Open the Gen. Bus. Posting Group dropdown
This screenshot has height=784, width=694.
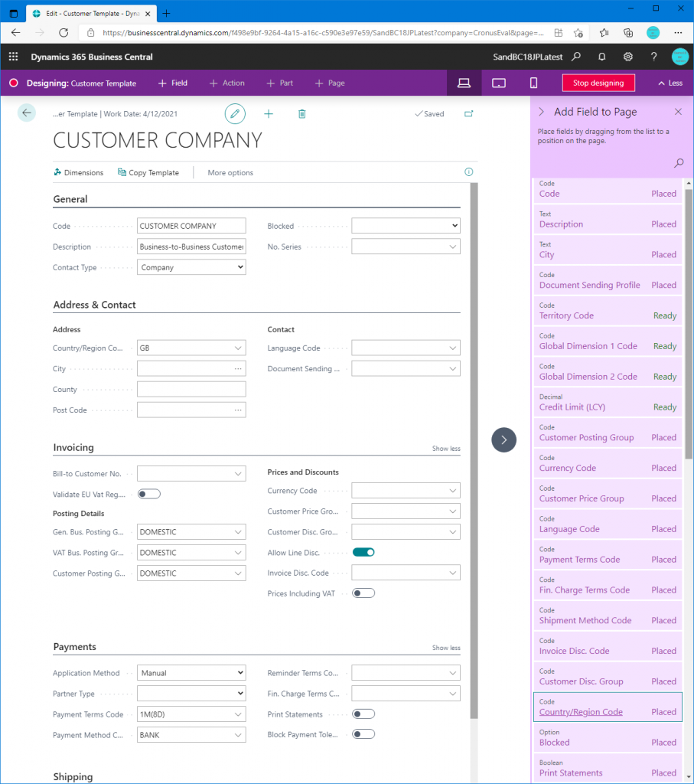[x=238, y=532]
